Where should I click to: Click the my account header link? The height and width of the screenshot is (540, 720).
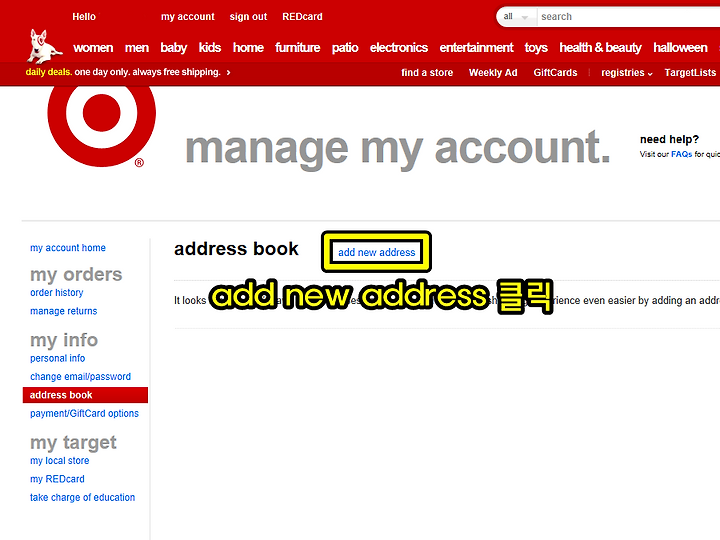187,17
